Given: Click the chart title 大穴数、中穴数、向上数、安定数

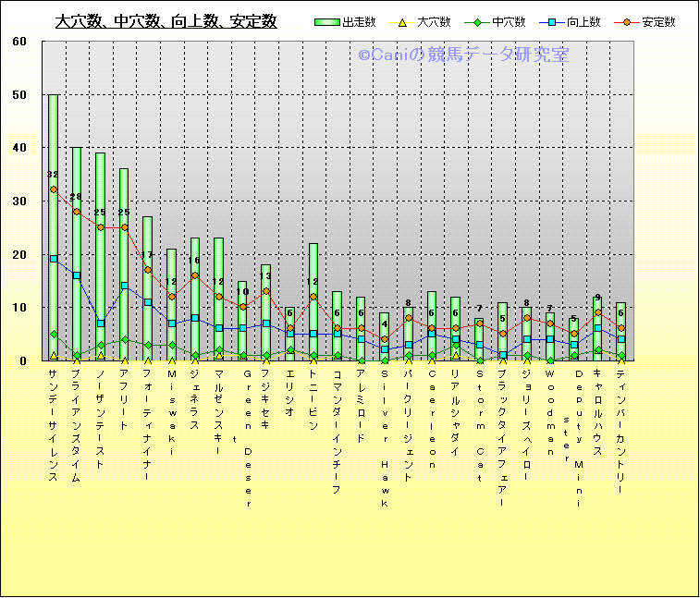Looking at the screenshot, I should (166, 21).
